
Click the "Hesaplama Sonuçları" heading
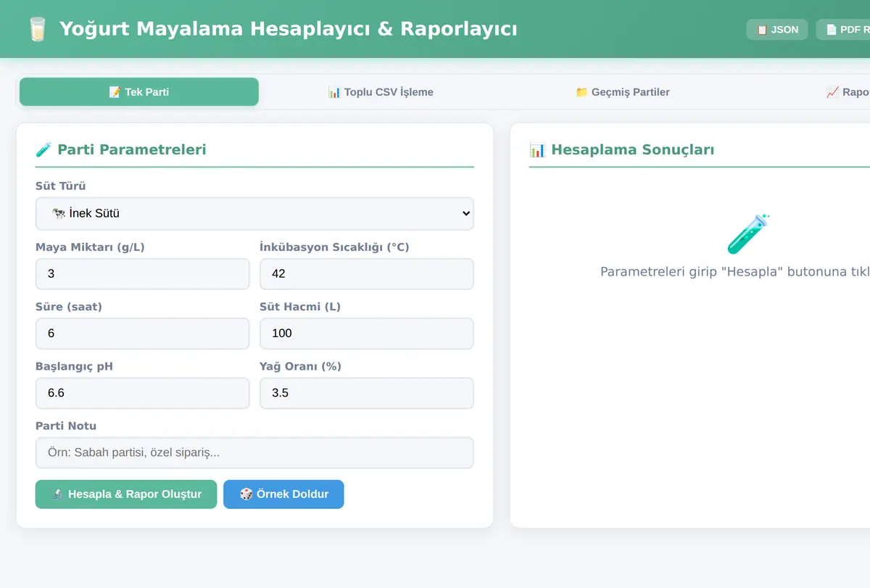coord(632,150)
